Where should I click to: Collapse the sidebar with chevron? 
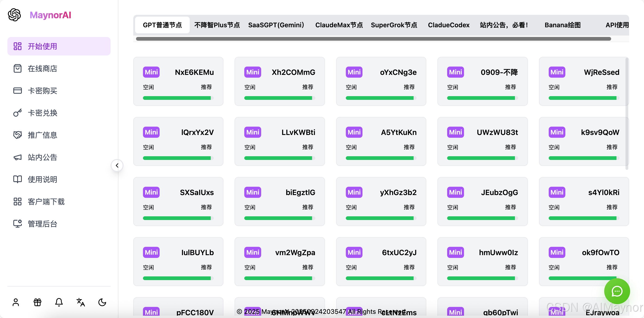pyautogui.click(x=117, y=165)
